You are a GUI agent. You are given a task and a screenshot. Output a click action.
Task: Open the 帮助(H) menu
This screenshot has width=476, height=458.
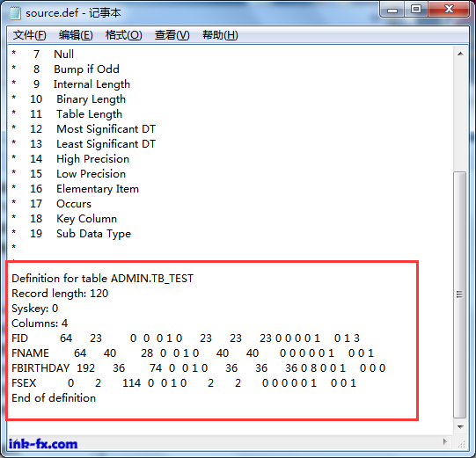click(220, 35)
